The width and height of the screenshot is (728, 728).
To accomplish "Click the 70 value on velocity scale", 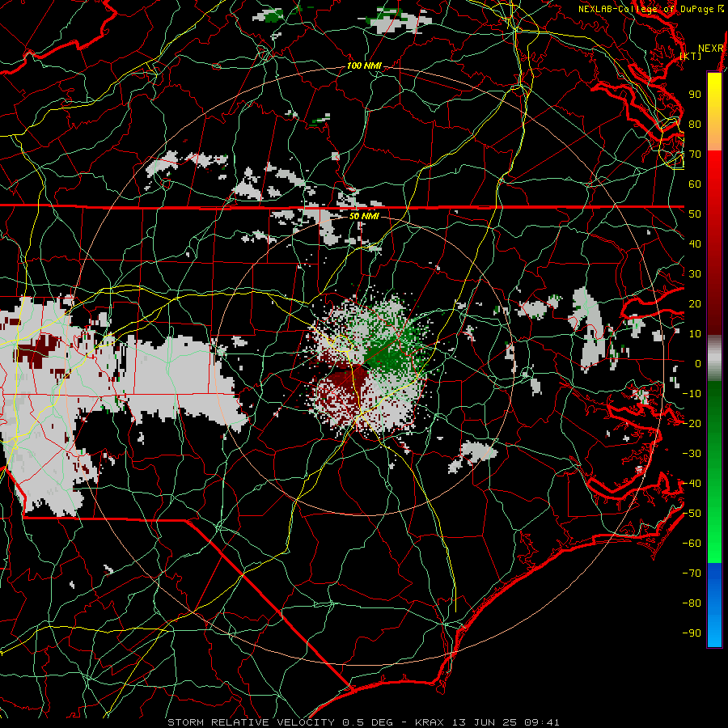I will 695,154.
